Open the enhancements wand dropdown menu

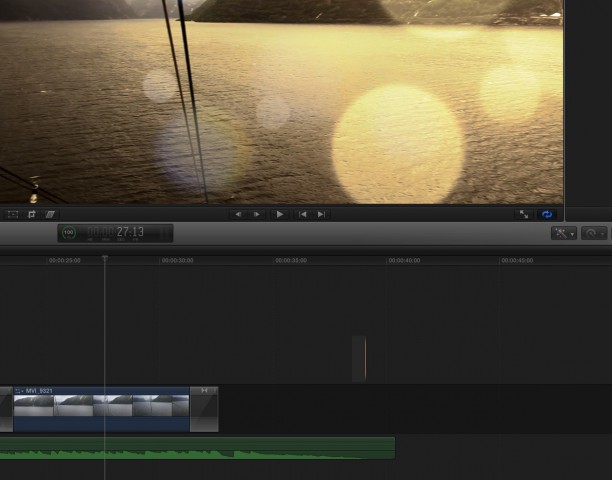[x=563, y=233]
